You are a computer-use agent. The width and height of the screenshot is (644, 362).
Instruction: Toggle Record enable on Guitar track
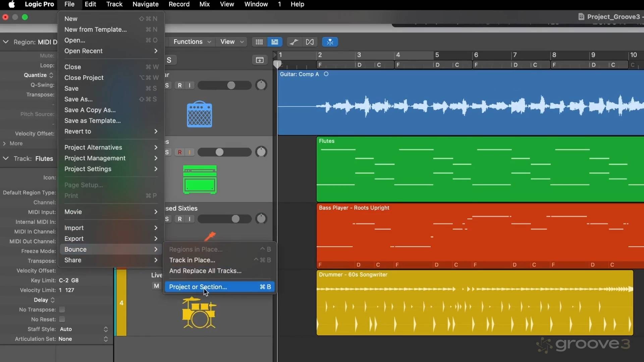[x=180, y=85]
